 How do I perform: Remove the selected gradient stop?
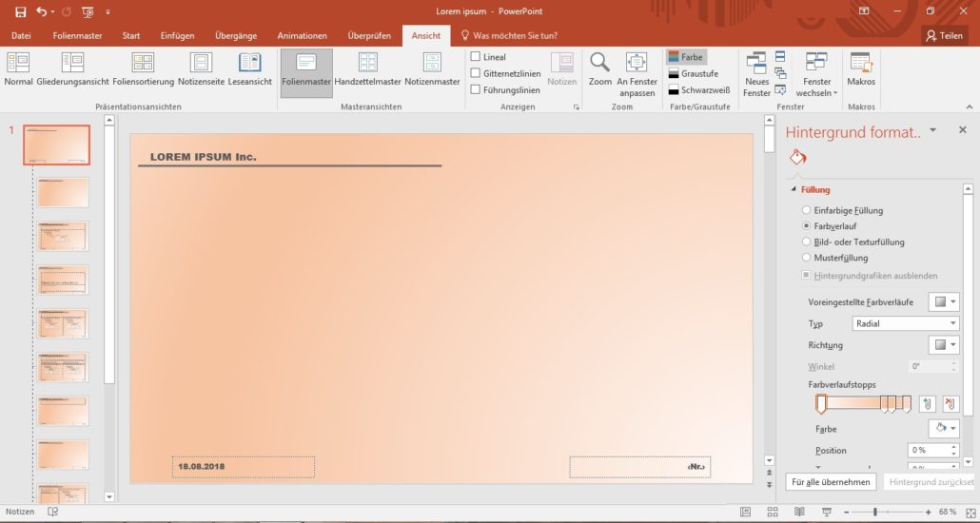[951, 403]
